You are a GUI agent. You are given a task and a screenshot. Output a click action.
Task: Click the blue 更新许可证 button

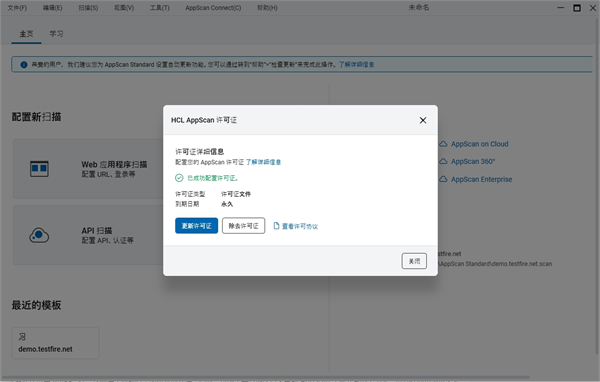pos(196,226)
